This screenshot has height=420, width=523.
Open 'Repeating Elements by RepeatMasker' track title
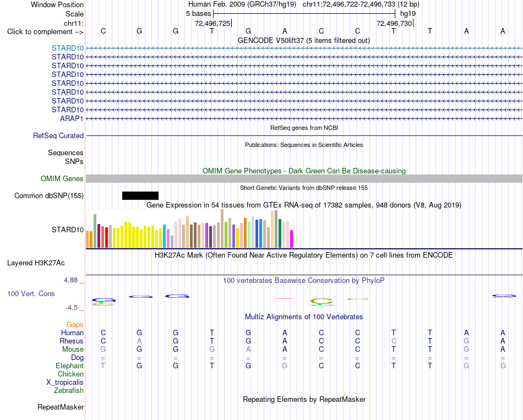click(x=304, y=399)
